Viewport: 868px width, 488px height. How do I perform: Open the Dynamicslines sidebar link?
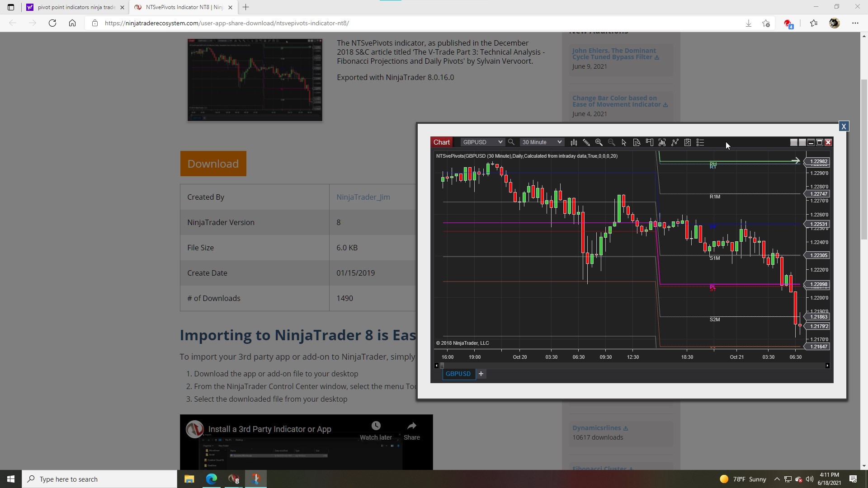(x=596, y=428)
